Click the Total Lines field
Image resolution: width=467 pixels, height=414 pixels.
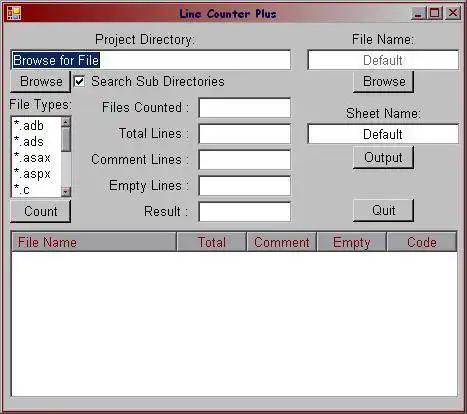pyautogui.click(x=245, y=134)
